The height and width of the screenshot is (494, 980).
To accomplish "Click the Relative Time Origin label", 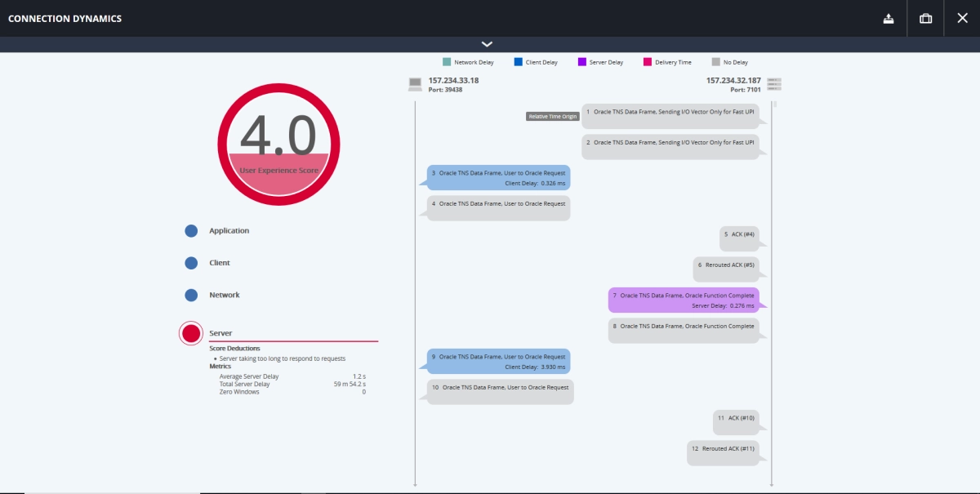I will [553, 117].
